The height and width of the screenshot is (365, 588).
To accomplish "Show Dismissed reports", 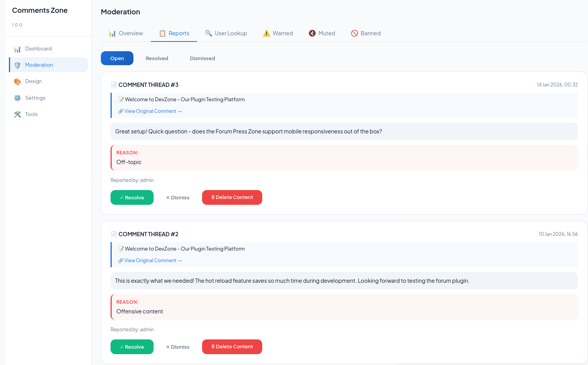I will tap(202, 58).
